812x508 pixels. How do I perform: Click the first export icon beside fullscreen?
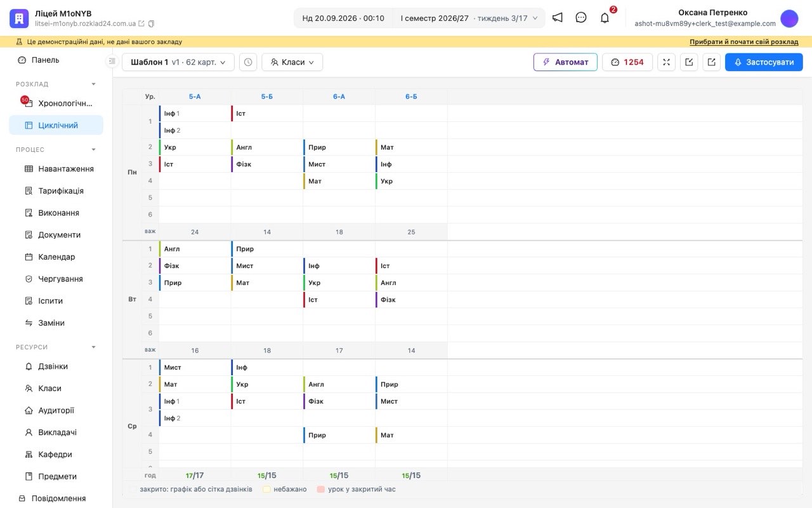click(689, 62)
